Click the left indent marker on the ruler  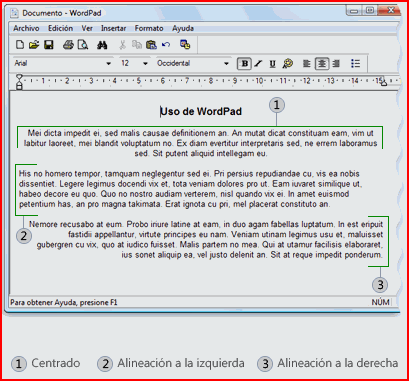20,82
